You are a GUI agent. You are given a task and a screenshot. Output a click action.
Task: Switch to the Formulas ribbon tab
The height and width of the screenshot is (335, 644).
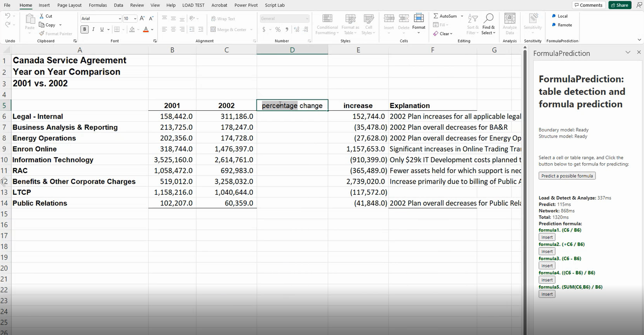pyautogui.click(x=98, y=5)
